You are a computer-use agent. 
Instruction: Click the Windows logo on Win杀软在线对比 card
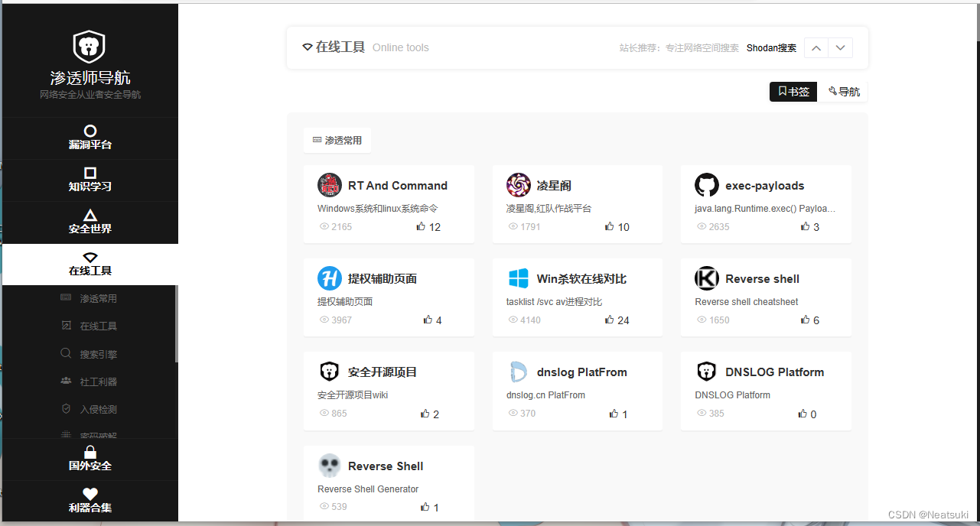(518, 278)
